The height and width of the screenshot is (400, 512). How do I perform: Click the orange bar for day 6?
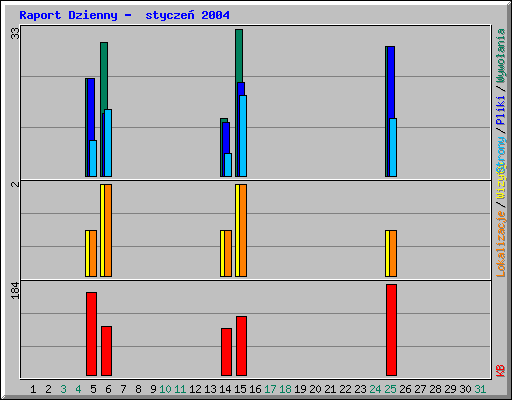(x=108, y=230)
